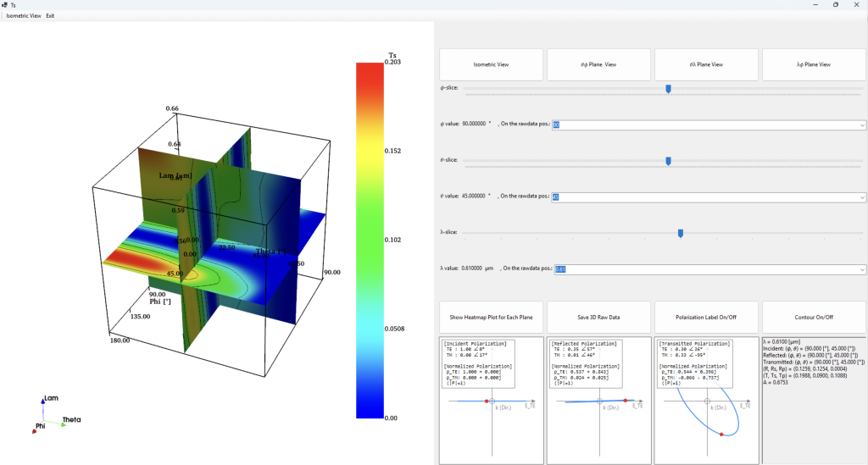Viewport: 868px width, 465px height.
Task: Open the λ value rawdata position dropdown
Action: coord(862,269)
